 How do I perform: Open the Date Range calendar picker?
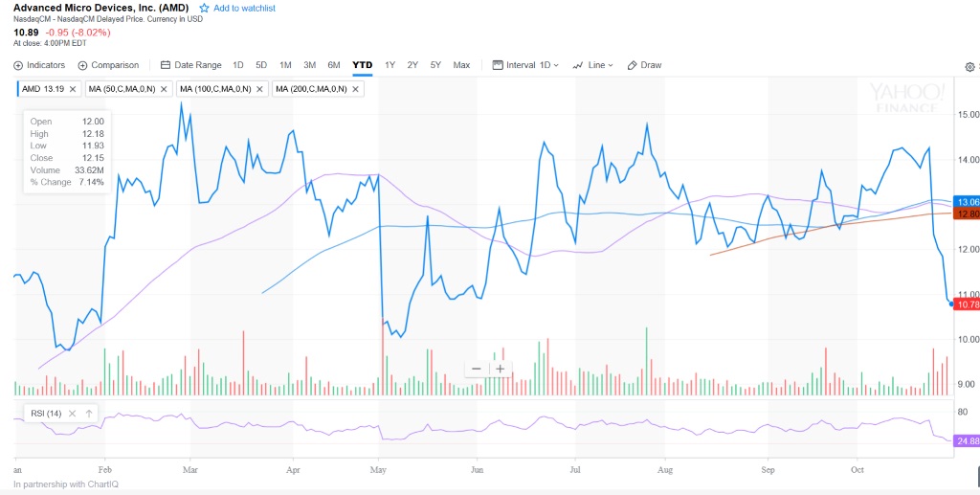[191, 65]
